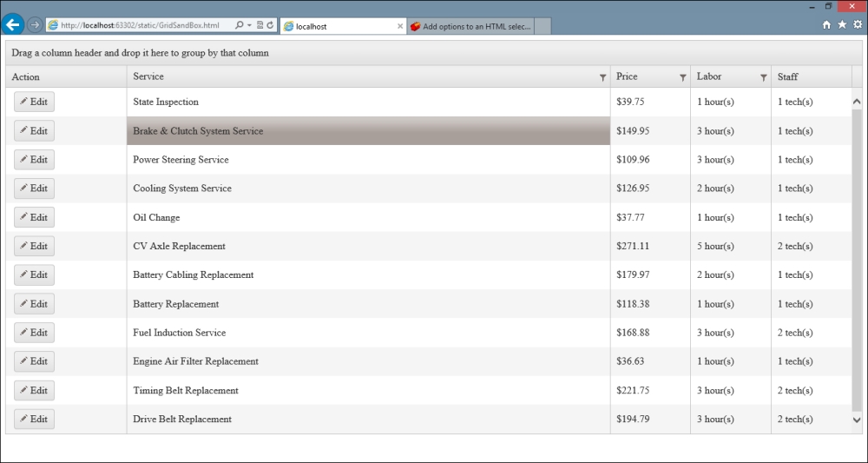Edit the Brake & Clutch System Service row

point(35,130)
